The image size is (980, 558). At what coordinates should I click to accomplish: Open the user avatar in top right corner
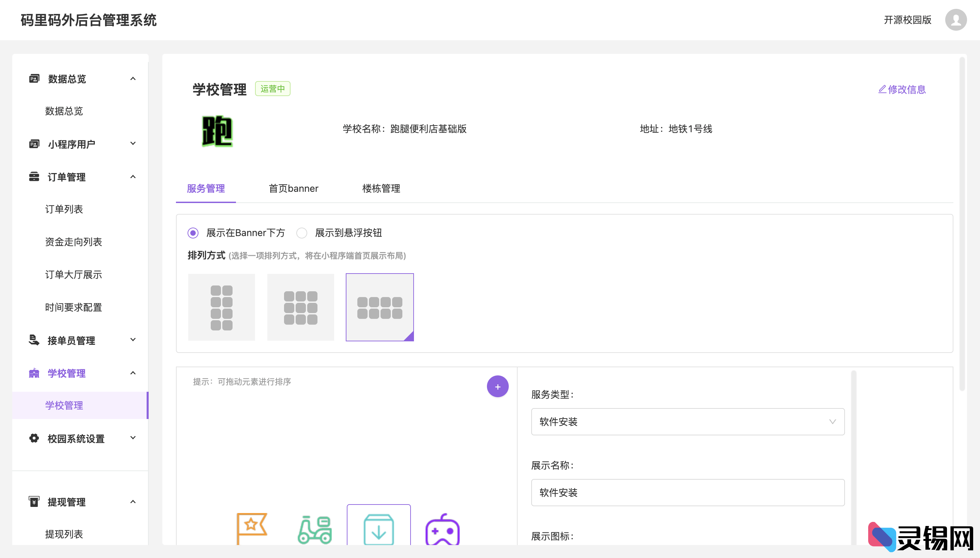[955, 19]
